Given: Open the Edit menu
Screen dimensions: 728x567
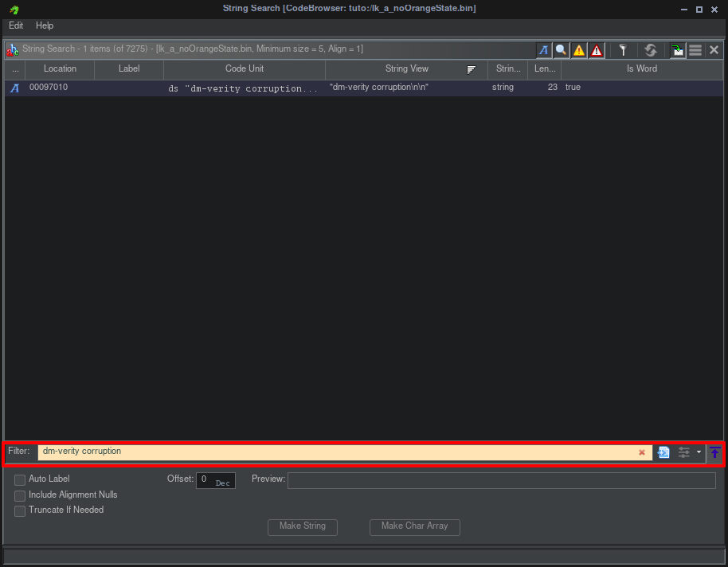Looking at the screenshot, I should click(x=16, y=25).
